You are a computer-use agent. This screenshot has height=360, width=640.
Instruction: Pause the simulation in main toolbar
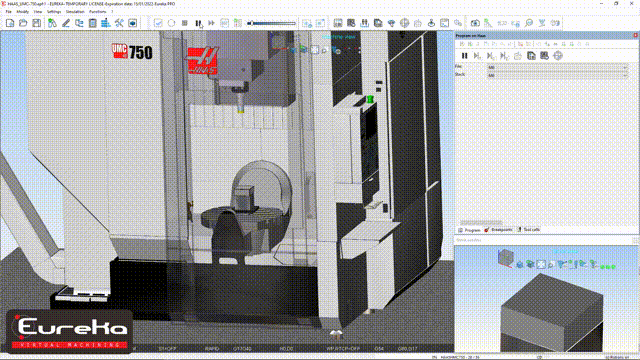(x=198, y=23)
